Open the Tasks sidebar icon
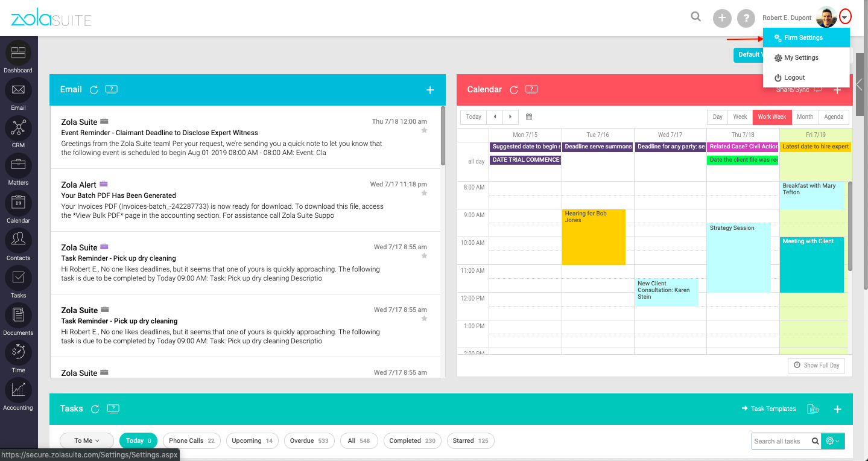 (18, 278)
